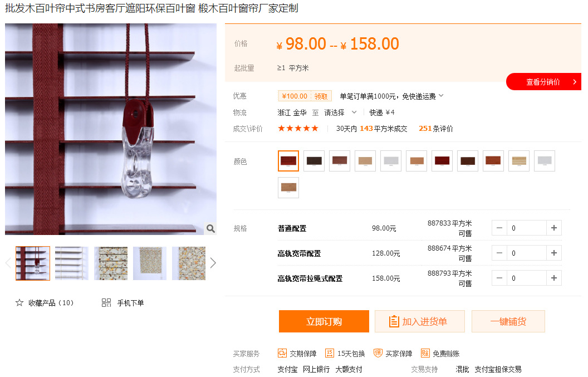Increase 高轨宽带拉绳式配置 quantity with plus
Viewport: 588px width, 377px height.
554,278
